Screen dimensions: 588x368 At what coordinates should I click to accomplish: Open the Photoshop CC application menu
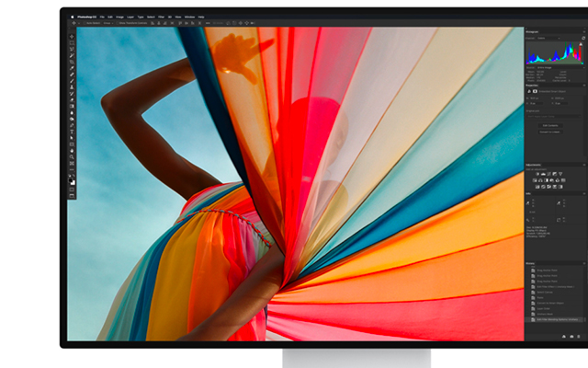[86, 17]
